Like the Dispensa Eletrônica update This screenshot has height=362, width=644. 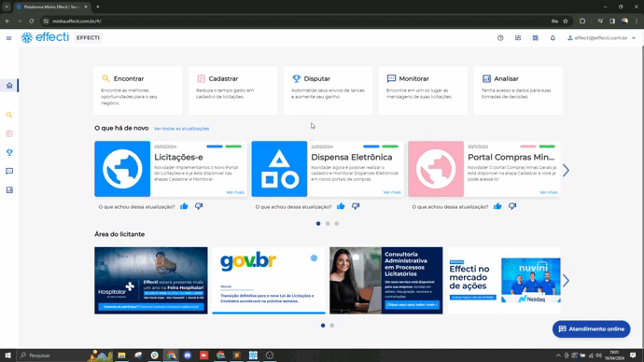pyautogui.click(x=341, y=206)
